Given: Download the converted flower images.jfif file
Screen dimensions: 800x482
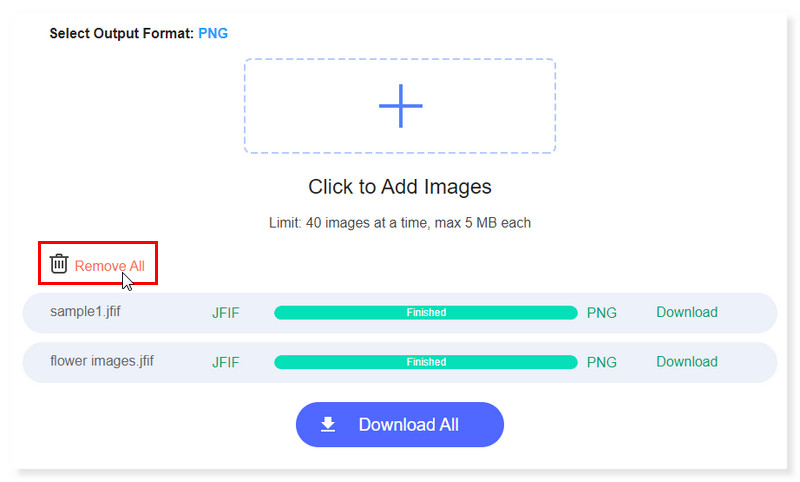Looking at the screenshot, I should 686,361.
